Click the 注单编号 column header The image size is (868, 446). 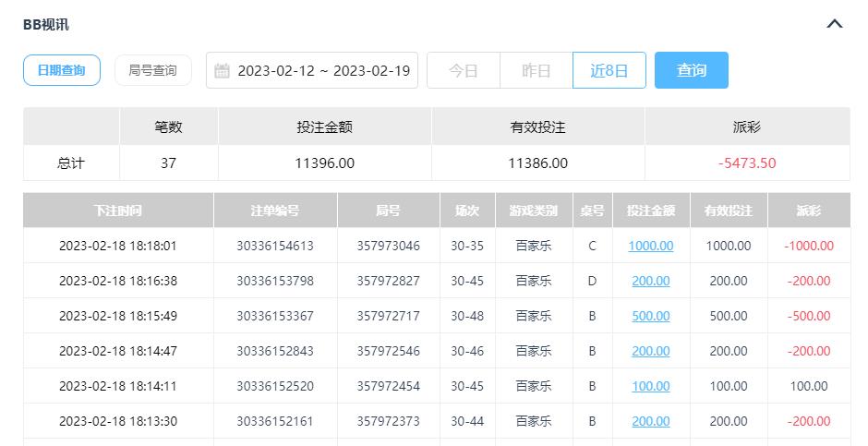274,211
